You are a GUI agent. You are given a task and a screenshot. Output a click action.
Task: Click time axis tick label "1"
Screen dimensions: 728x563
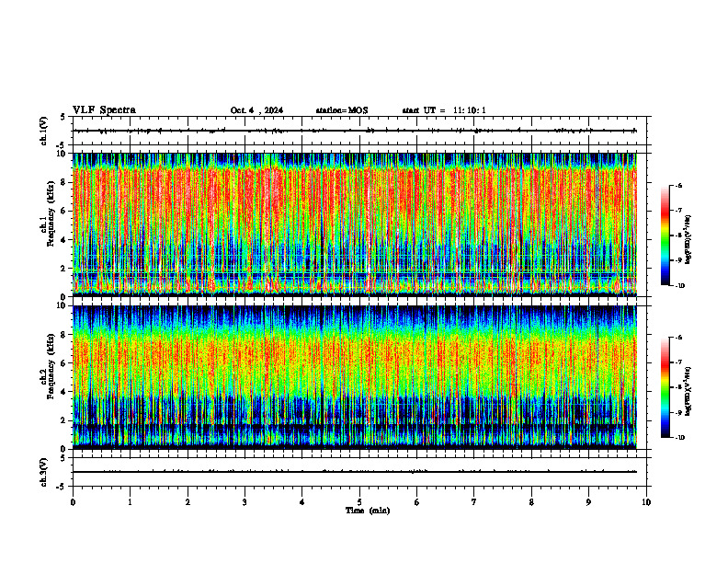[x=130, y=502]
